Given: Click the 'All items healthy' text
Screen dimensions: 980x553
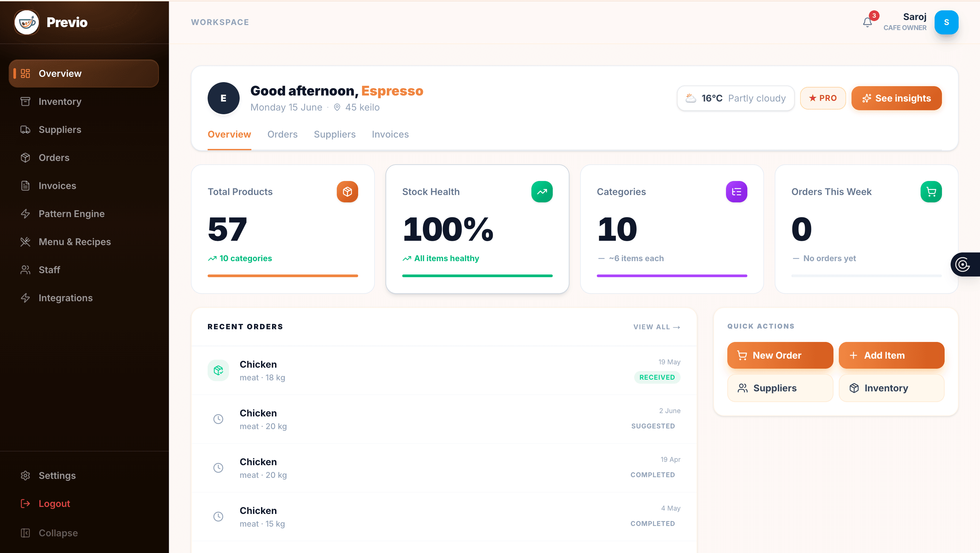Looking at the screenshot, I should 447,258.
